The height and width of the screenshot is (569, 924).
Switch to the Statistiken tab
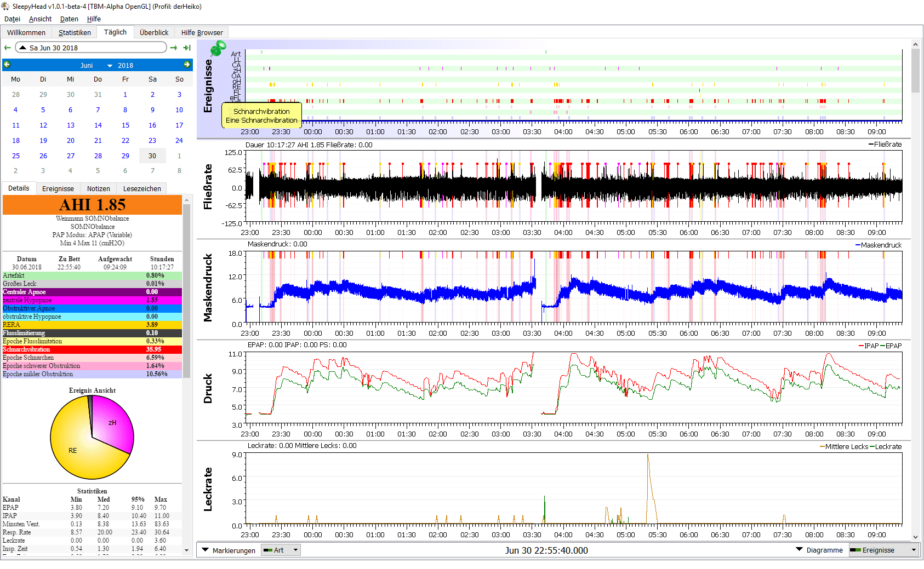coord(75,32)
